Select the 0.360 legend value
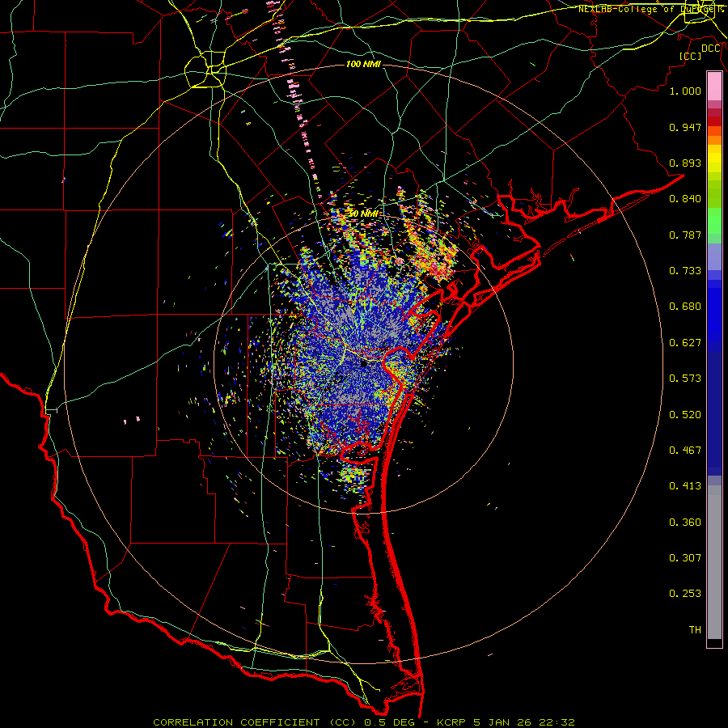This screenshot has width=728, height=728. (685, 523)
